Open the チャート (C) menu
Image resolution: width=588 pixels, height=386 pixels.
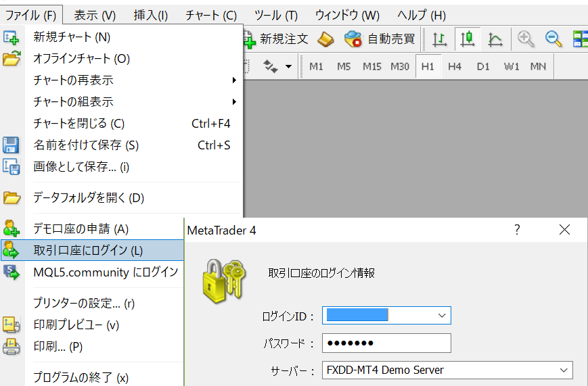[211, 16]
